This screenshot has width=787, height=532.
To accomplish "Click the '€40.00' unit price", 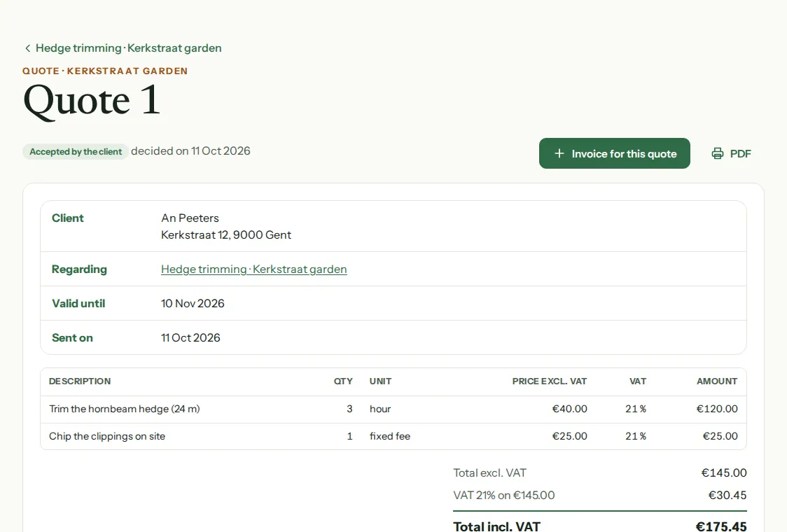I will click(570, 409).
